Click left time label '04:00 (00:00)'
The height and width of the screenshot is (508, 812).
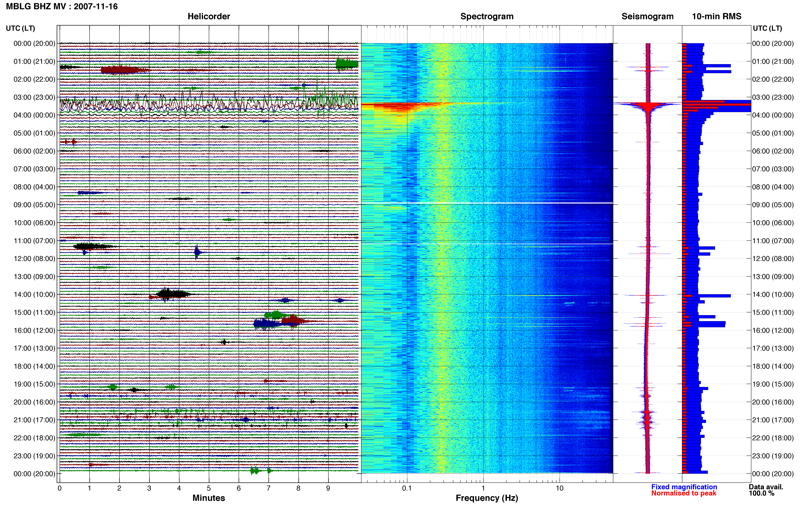click(34, 115)
